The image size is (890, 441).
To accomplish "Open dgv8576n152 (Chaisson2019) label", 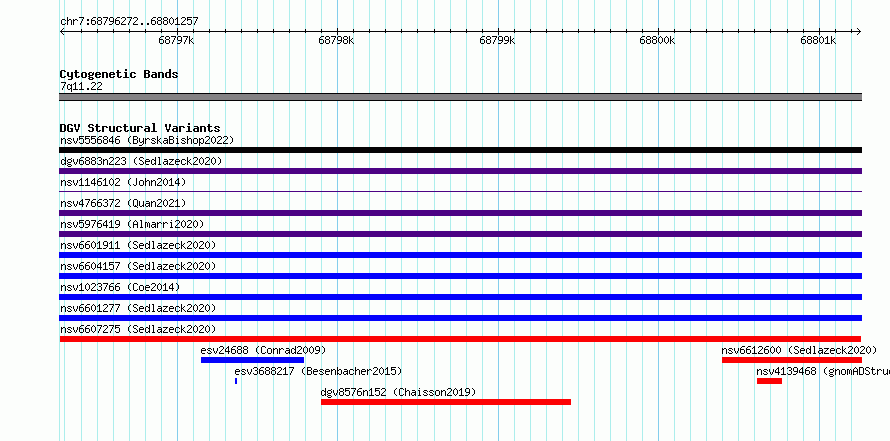I will click(x=398, y=392).
